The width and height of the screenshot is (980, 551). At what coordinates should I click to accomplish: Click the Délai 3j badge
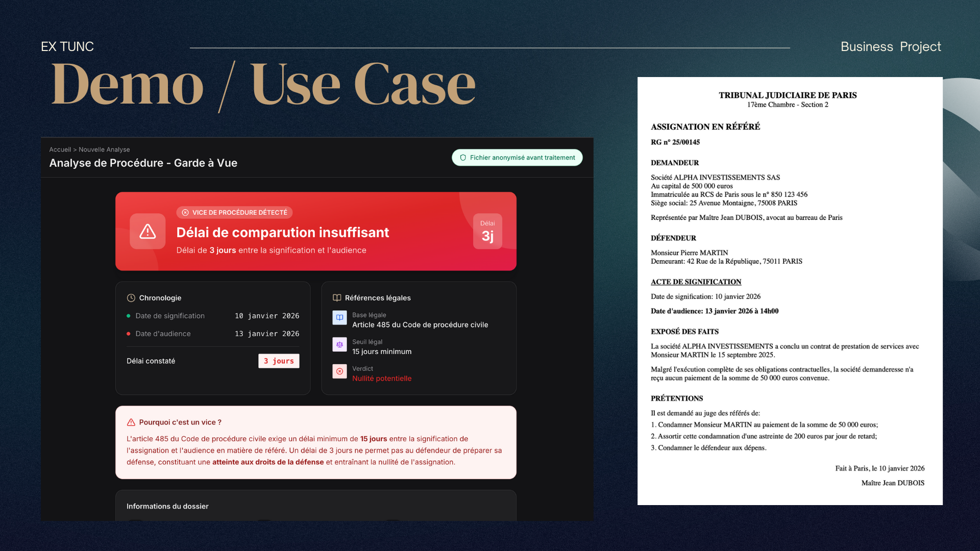coord(487,231)
